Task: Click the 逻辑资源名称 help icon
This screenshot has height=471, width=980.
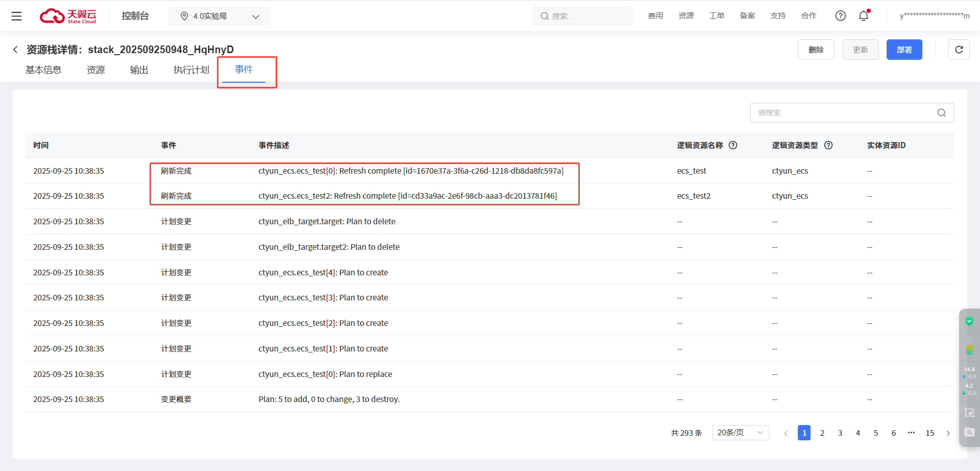Action: (733, 146)
